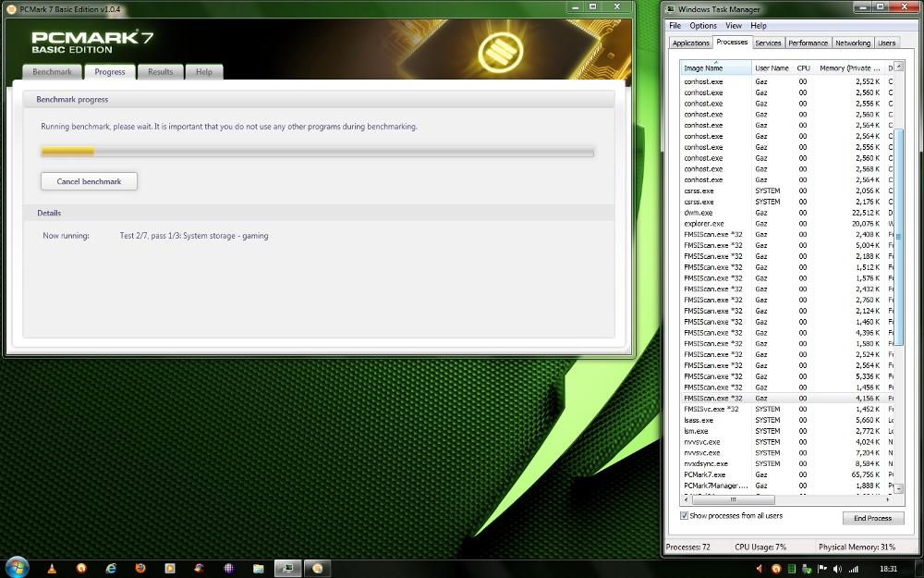The image size is (924, 578).
Task: Show hidden tray icons arrow
Action: pyautogui.click(x=759, y=569)
